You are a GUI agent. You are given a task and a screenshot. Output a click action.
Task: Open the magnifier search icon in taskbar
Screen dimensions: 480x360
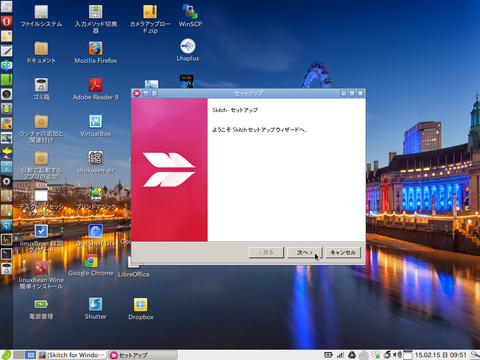475,355
